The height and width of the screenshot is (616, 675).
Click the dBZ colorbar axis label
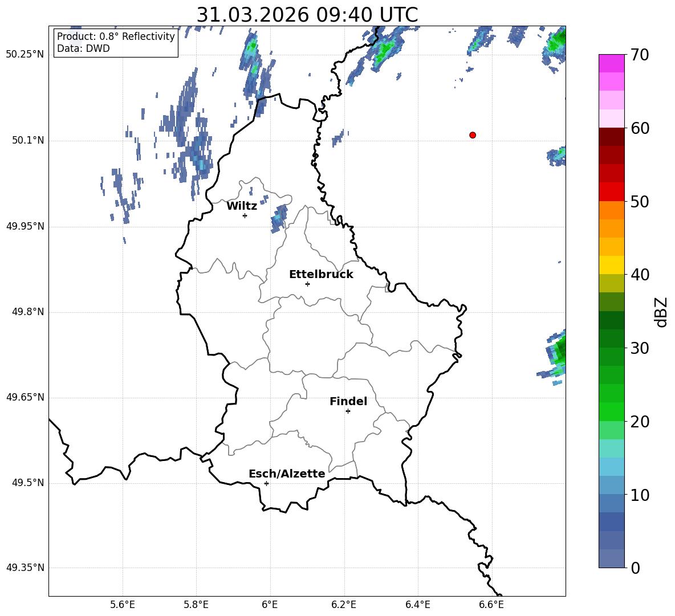[x=661, y=312]
